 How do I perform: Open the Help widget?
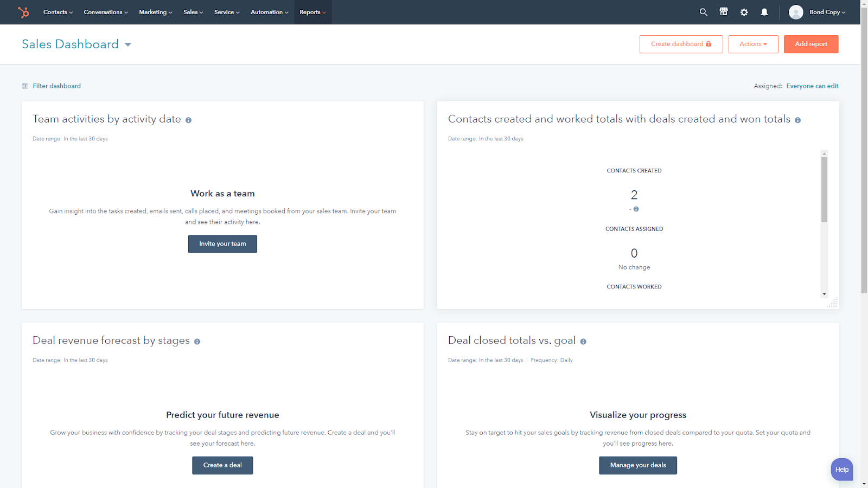(x=841, y=470)
